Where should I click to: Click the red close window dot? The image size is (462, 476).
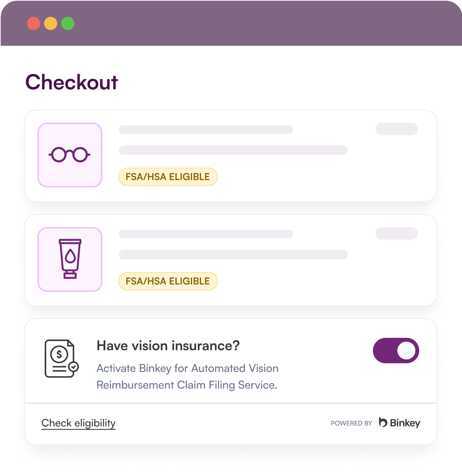pos(34,24)
